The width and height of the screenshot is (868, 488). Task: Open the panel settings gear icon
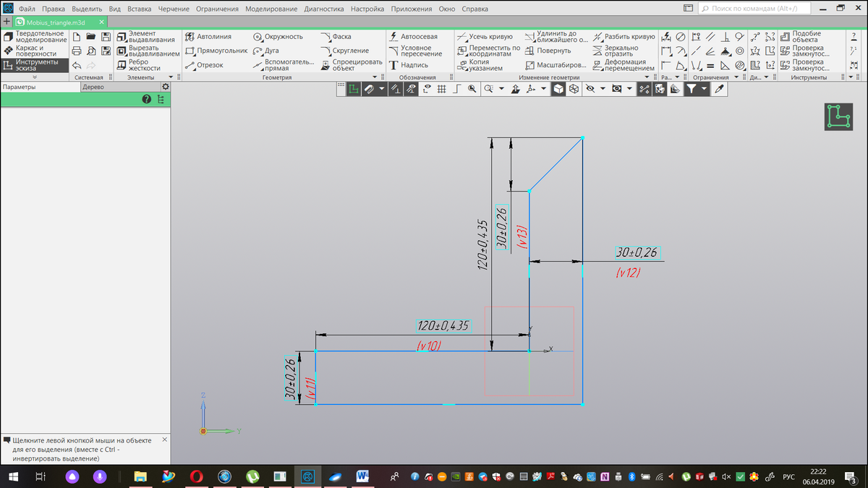[165, 87]
